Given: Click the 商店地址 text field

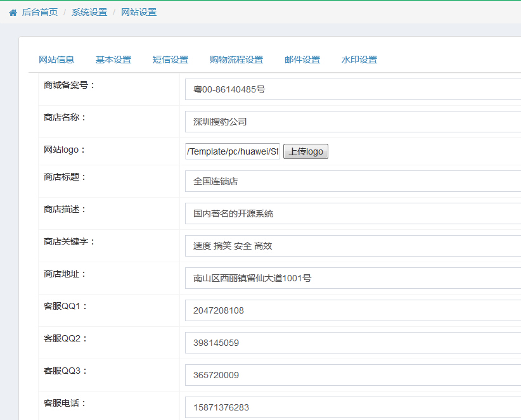Looking at the screenshot, I should coord(352,279).
